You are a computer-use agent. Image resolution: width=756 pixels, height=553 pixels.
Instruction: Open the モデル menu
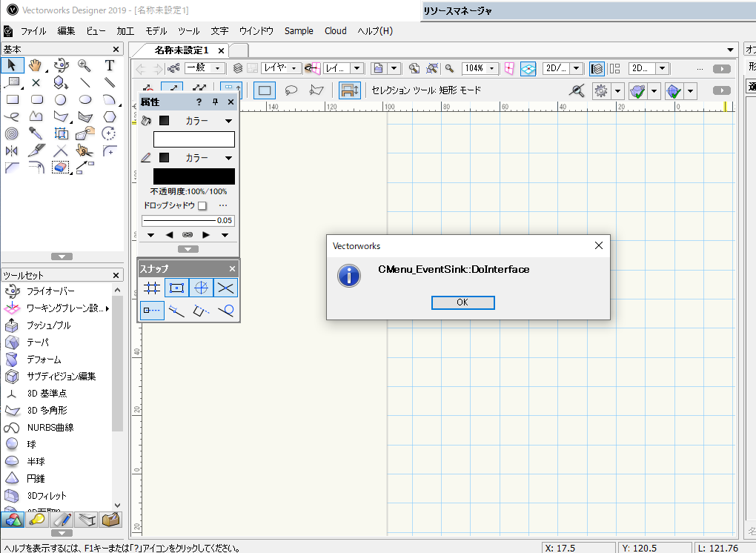click(156, 31)
